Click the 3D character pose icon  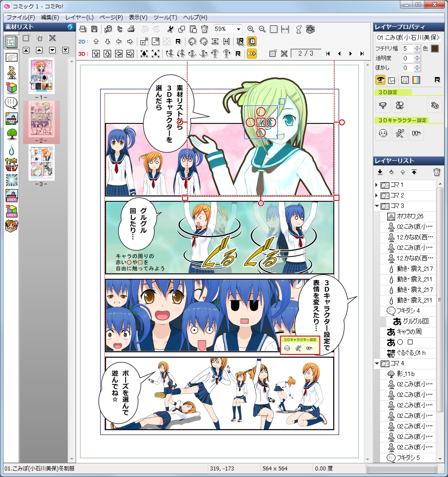(399, 133)
